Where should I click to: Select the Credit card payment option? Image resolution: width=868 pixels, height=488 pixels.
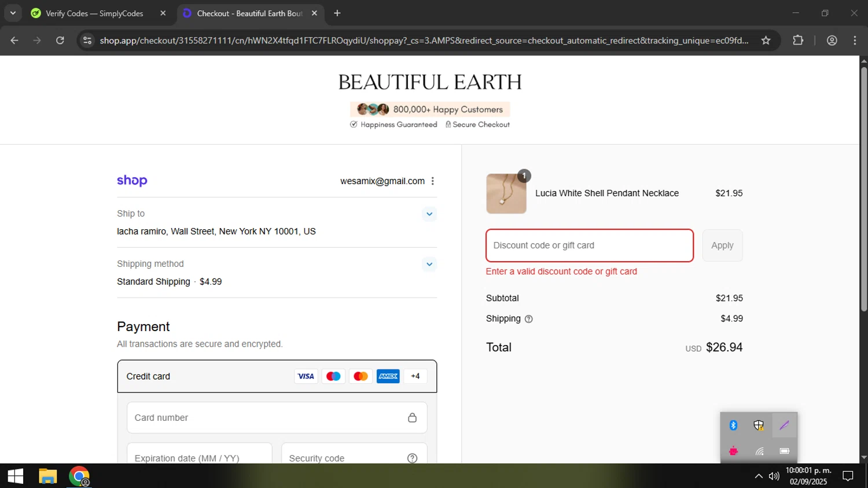pyautogui.click(x=277, y=376)
